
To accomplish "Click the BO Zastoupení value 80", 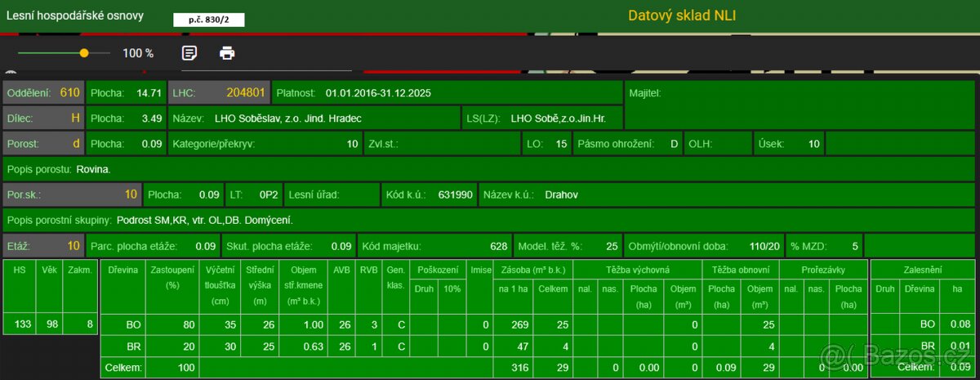I will pyautogui.click(x=189, y=324).
